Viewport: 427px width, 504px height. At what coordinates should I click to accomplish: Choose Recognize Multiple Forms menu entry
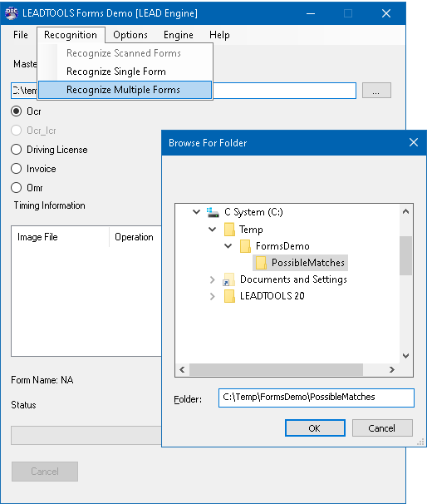click(125, 90)
